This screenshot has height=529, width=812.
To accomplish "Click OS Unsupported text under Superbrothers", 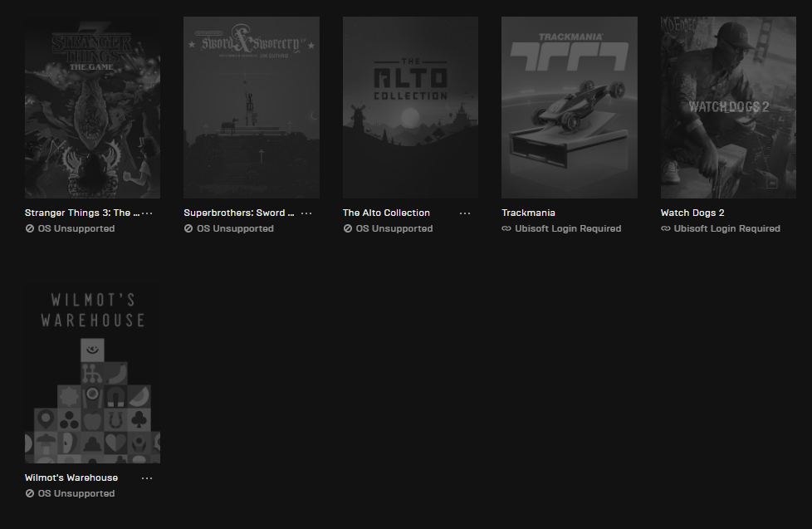I will pyautogui.click(x=235, y=228).
